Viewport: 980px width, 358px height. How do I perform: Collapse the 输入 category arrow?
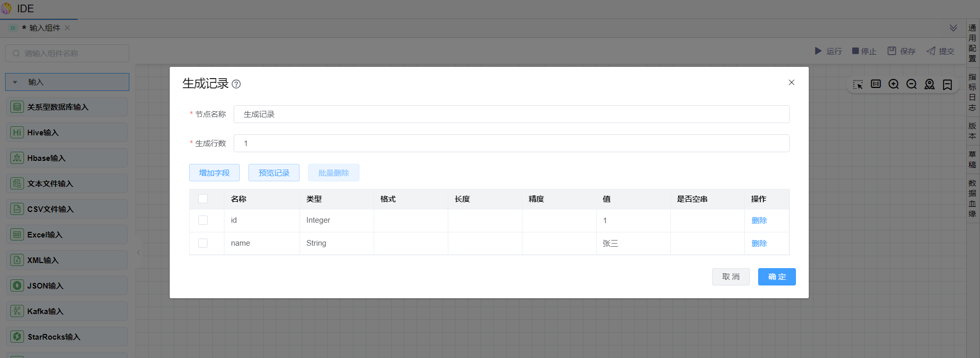click(15, 82)
